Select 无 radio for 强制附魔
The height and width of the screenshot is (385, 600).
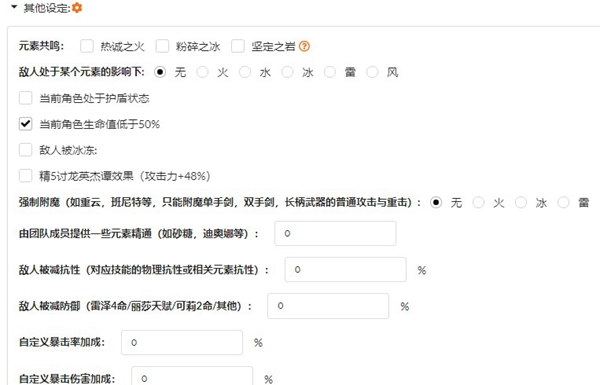tap(436, 202)
